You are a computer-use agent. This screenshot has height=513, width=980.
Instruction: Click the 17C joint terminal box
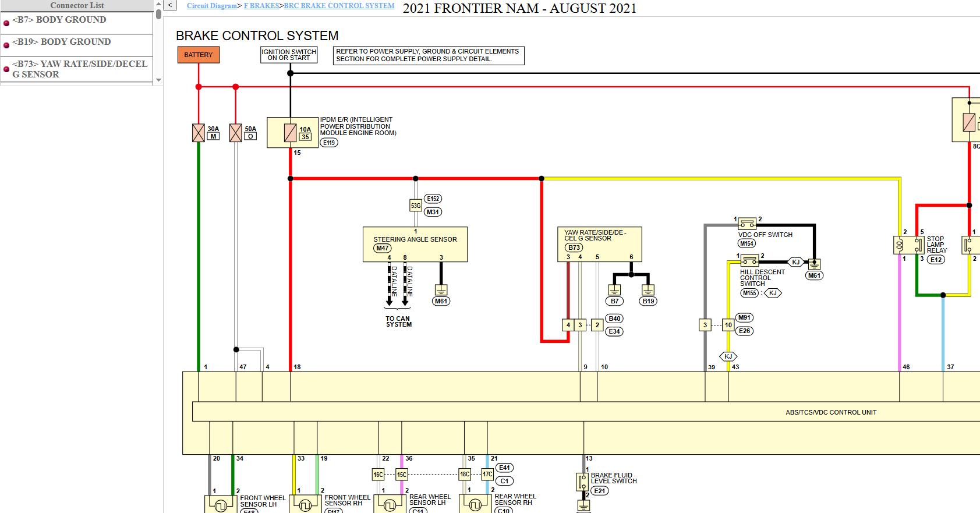tap(487, 475)
